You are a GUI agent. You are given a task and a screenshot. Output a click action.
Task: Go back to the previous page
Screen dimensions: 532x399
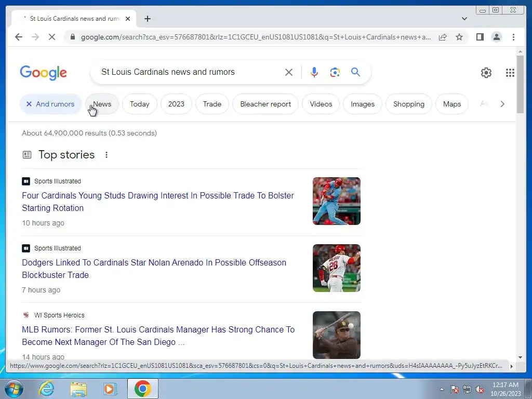pyautogui.click(x=19, y=37)
